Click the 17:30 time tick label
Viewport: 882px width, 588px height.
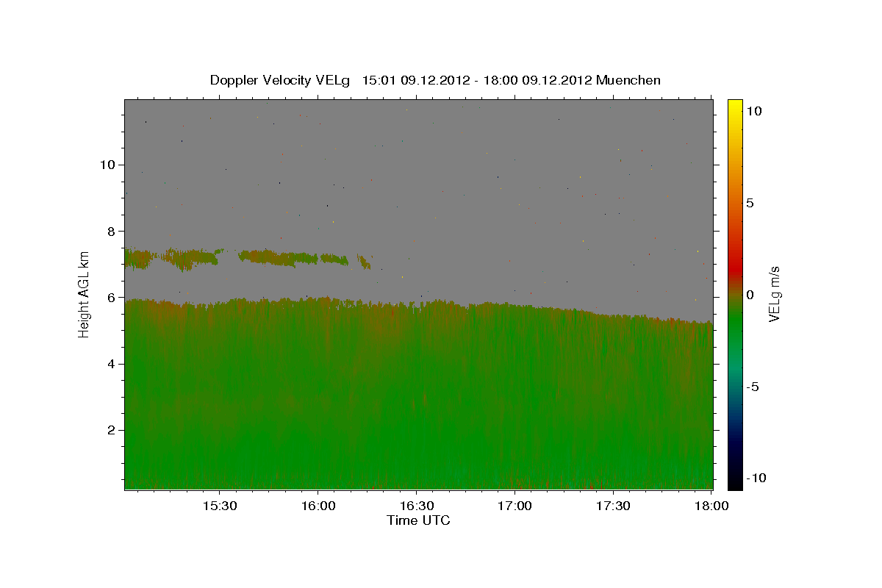613,506
